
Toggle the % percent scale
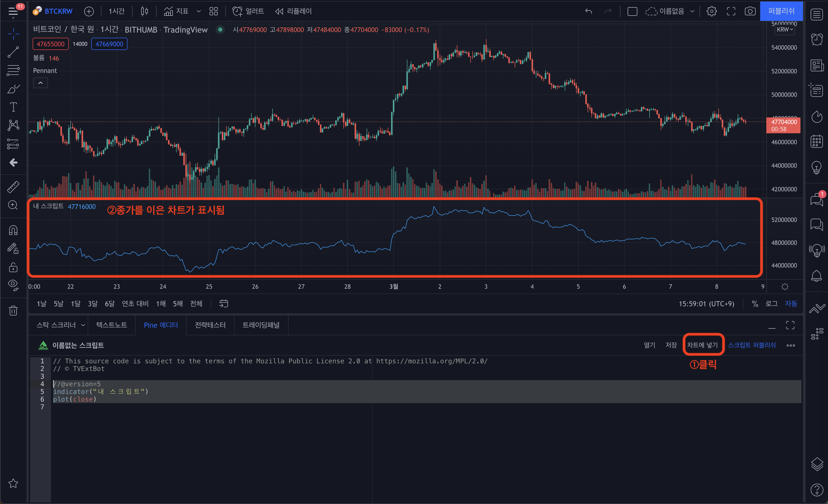pyautogui.click(x=755, y=303)
